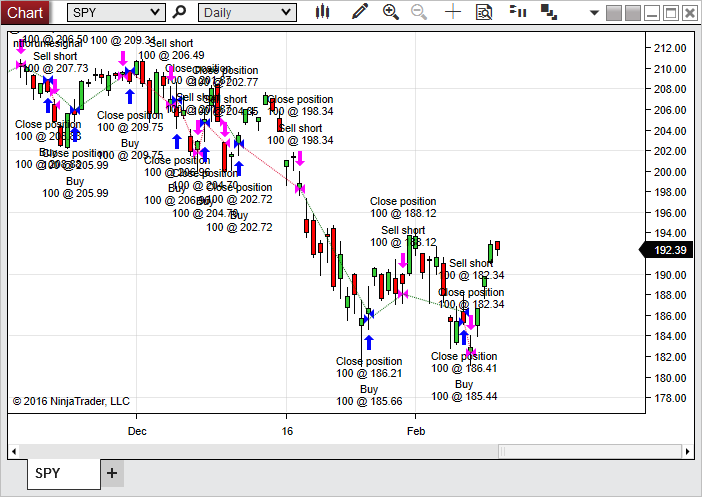Click blue buy arrow above 186.21 label

(369, 343)
